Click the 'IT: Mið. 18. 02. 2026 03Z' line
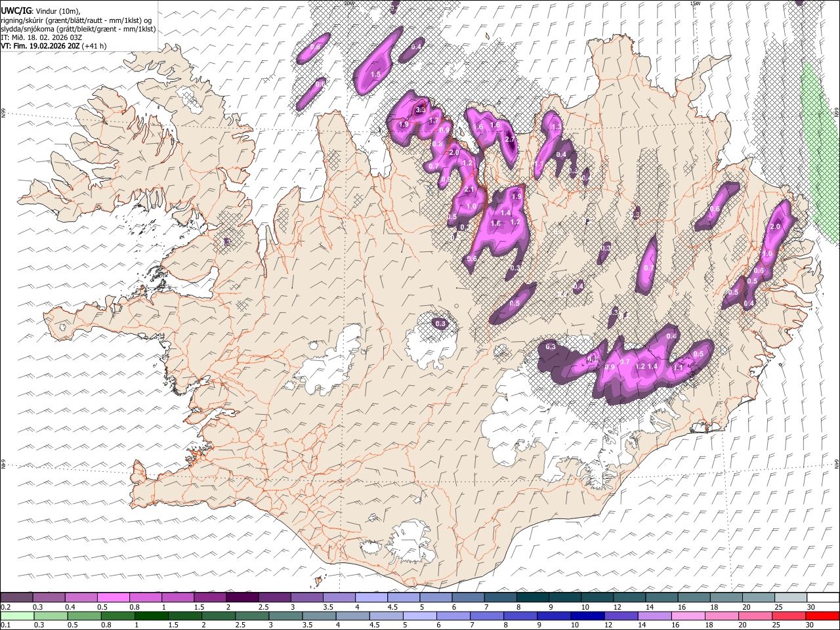The height and width of the screenshot is (630, 840). [41, 37]
